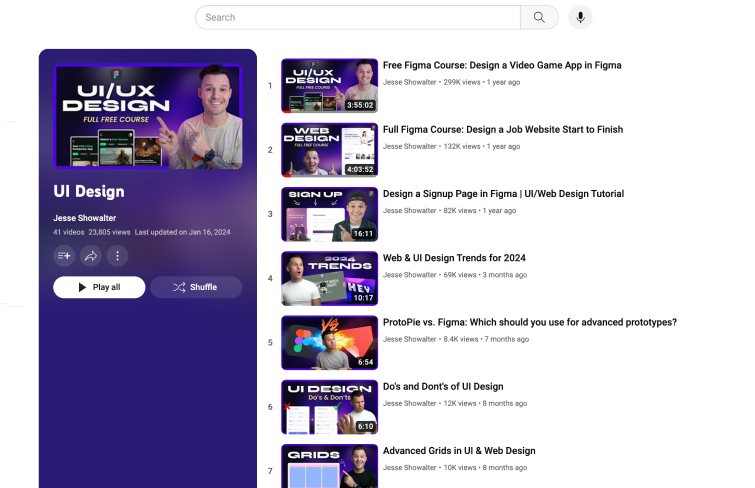Screen dimensions: 755x488
Task: Share the UI Design playlist
Action: [91, 256]
